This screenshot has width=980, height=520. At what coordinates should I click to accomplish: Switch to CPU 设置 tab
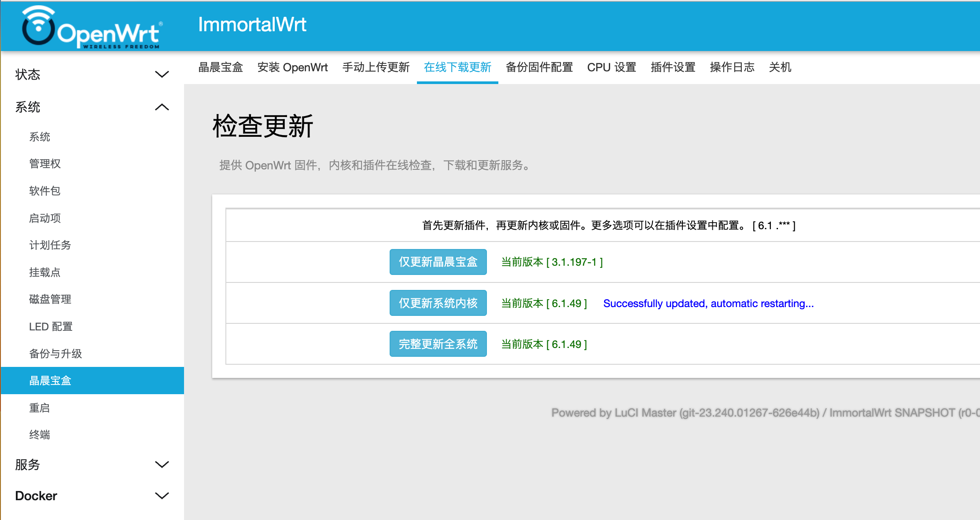(x=612, y=67)
